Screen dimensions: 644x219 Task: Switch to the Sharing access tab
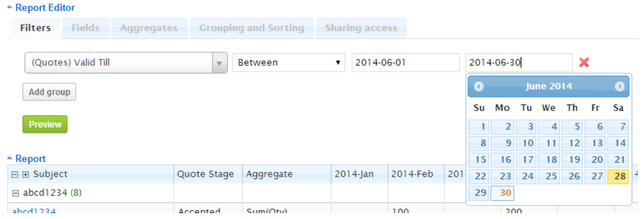pyautogui.click(x=361, y=28)
